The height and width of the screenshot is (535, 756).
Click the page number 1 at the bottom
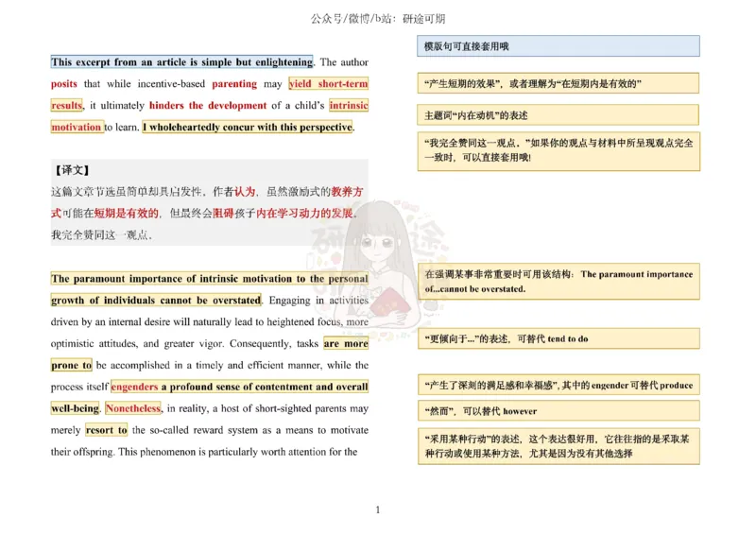(x=377, y=509)
